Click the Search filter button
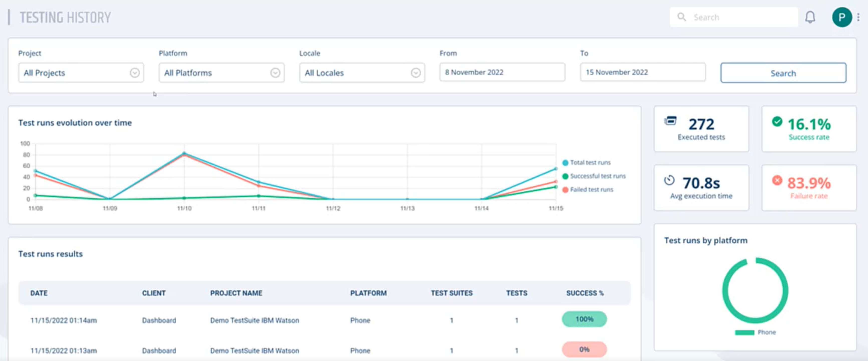The image size is (868, 361). tap(783, 73)
